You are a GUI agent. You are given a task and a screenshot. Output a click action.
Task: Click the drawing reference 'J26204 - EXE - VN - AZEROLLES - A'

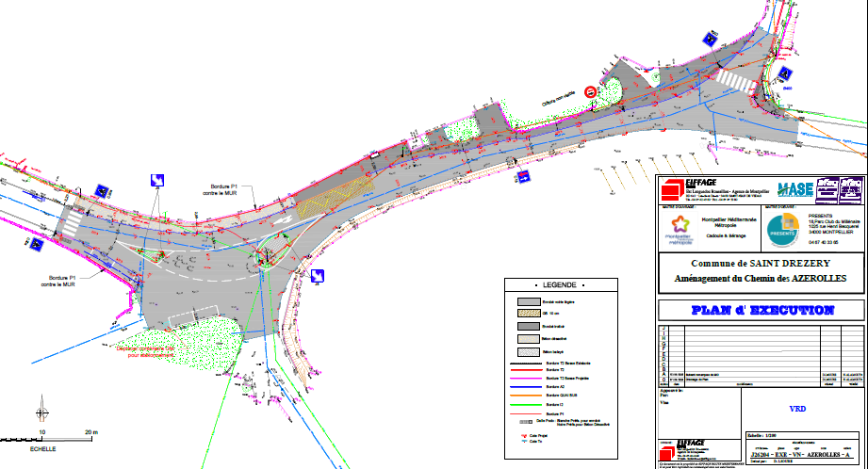(799, 454)
